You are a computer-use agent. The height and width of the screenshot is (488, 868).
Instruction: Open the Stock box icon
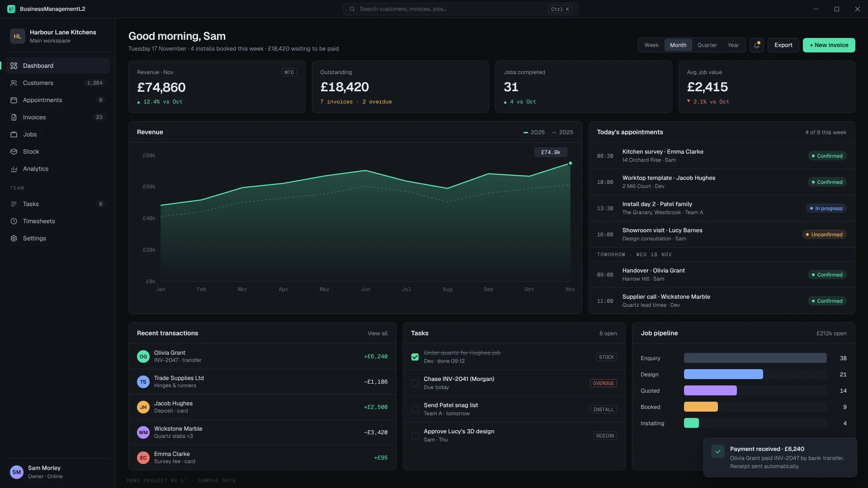[14, 152]
